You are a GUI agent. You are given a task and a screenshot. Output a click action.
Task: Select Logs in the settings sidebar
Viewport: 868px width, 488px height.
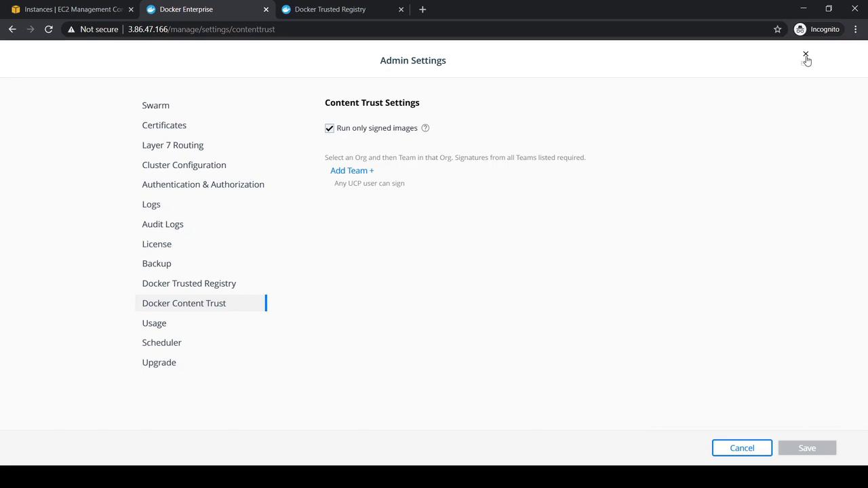(151, 204)
